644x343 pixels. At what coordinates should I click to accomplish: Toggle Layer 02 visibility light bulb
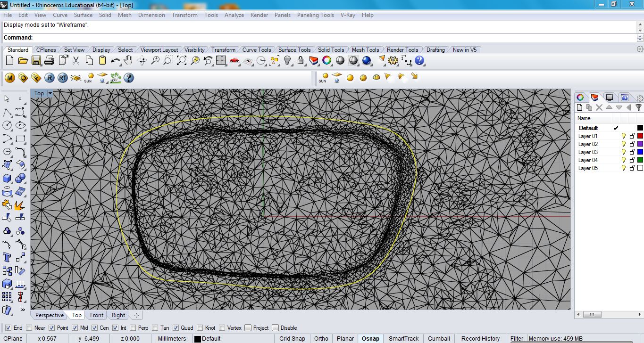click(x=623, y=144)
